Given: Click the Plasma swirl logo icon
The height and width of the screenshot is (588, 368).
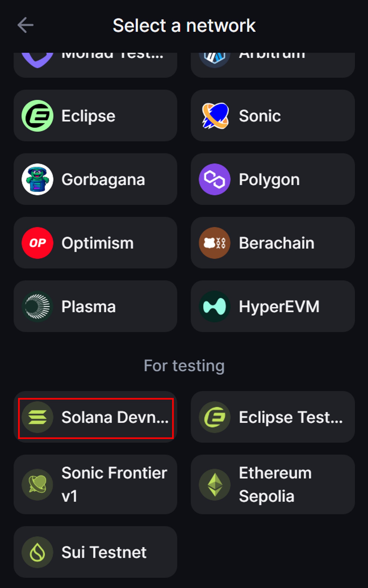Looking at the screenshot, I should 38,306.
